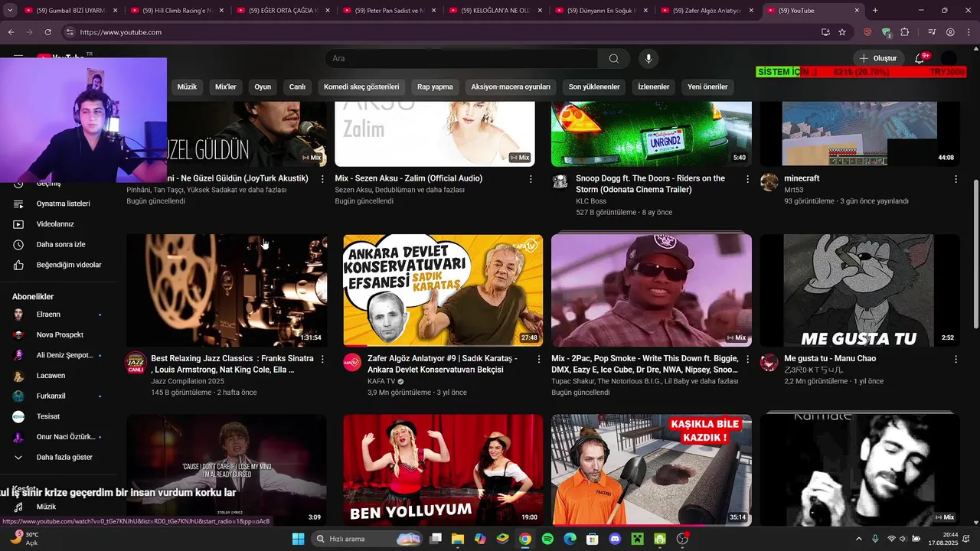
Task: Open Jazz Compilation channel avatar
Action: click(x=136, y=362)
